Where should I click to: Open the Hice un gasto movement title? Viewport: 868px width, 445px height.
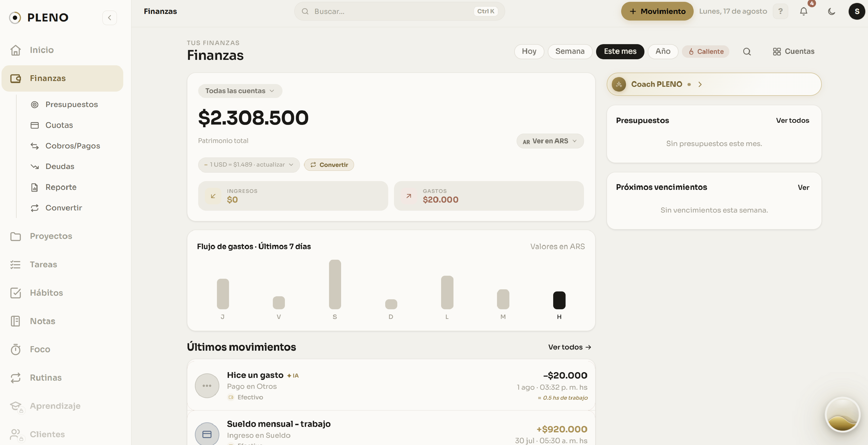click(255, 375)
